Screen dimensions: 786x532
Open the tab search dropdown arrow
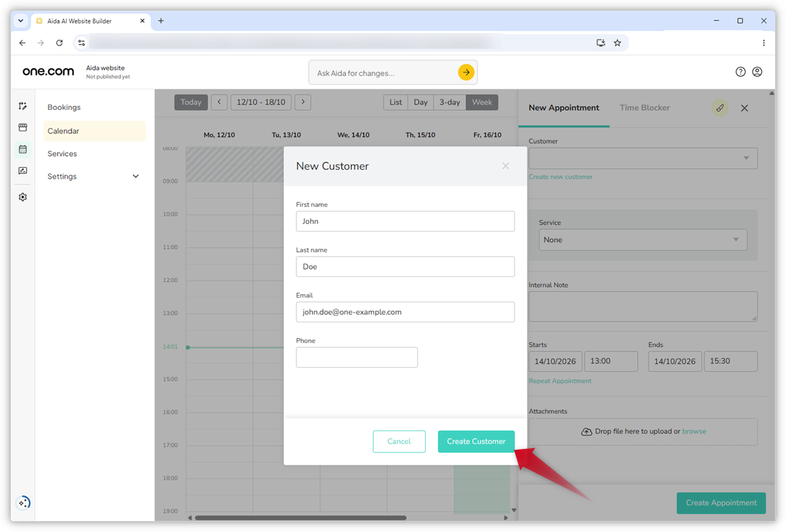pyautogui.click(x=21, y=21)
